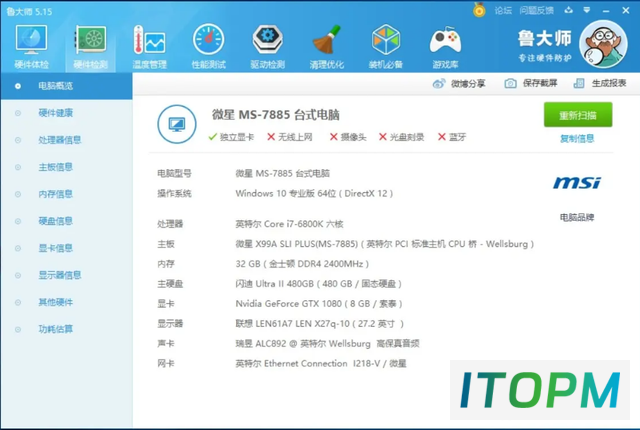Click the green 重新扫描 rescan button
The image size is (640, 430).
[x=578, y=115]
